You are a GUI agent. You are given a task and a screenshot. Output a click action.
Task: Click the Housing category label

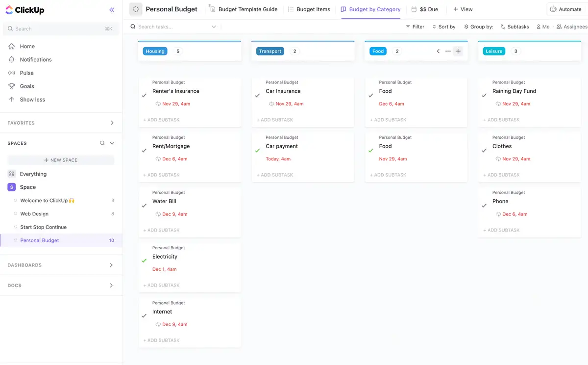click(x=155, y=51)
